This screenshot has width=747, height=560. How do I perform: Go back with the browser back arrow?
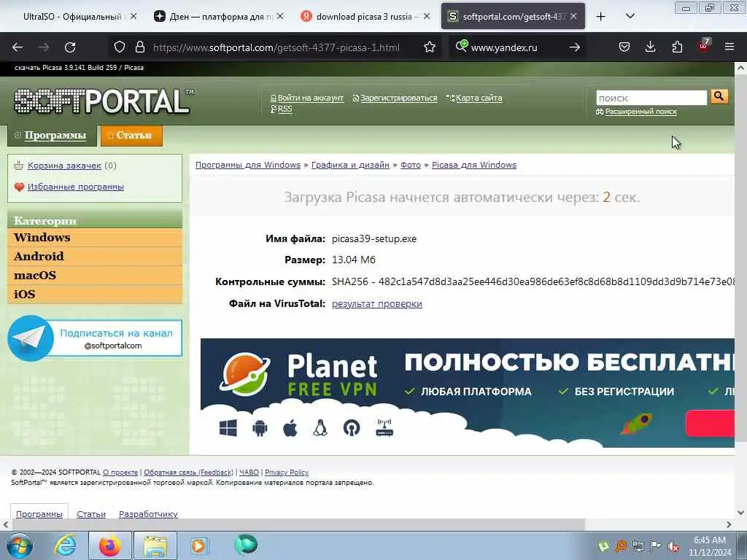[18, 47]
